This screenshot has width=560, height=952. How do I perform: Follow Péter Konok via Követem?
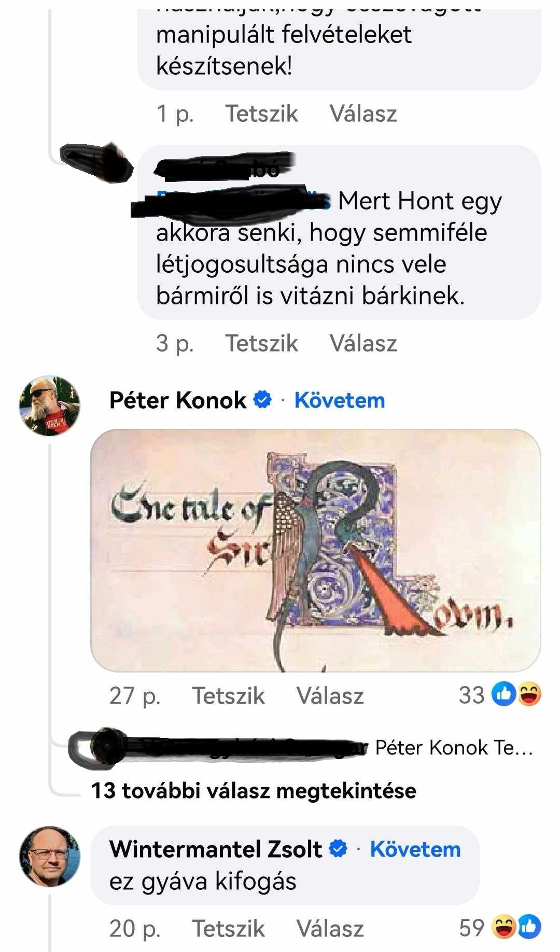[x=340, y=400]
